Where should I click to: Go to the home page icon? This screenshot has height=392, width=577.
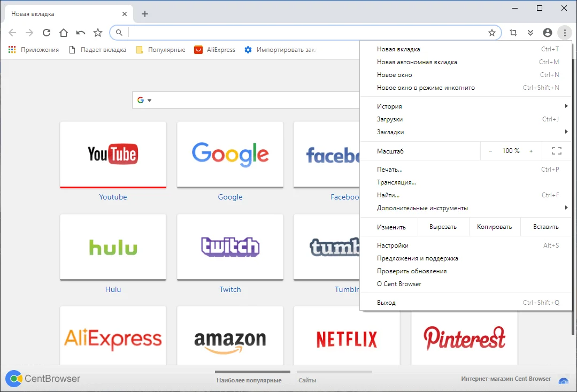point(64,33)
